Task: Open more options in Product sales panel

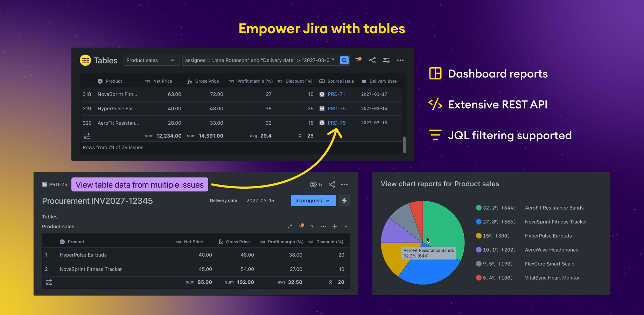Action: 323,226
